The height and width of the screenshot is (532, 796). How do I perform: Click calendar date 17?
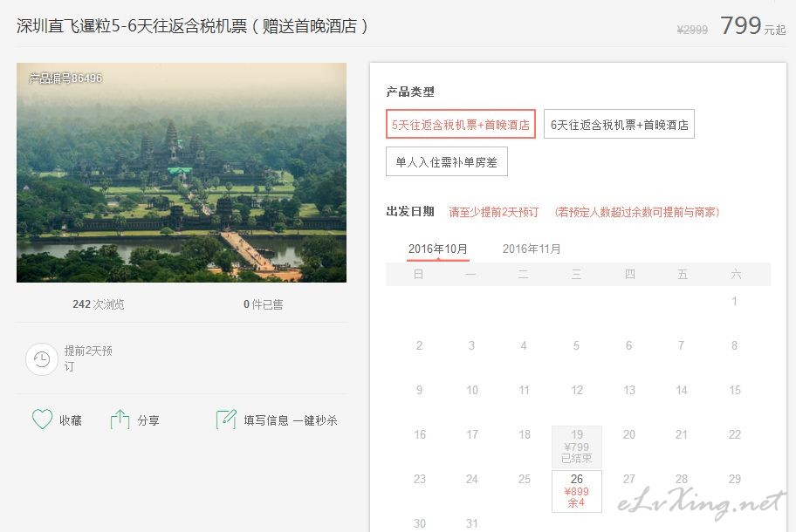[x=472, y=434]
